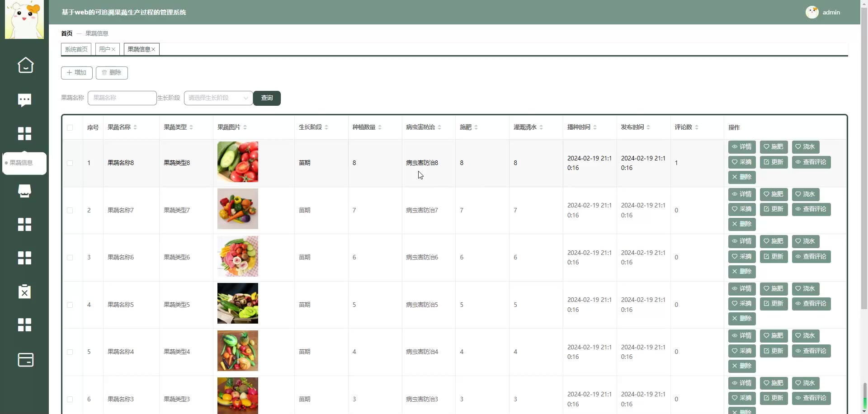The width and height of the screenshot is (868, 414).
Task: Sort table by 灌溉浇水 column
Action: pyautogui.click(x=541, y=127)
